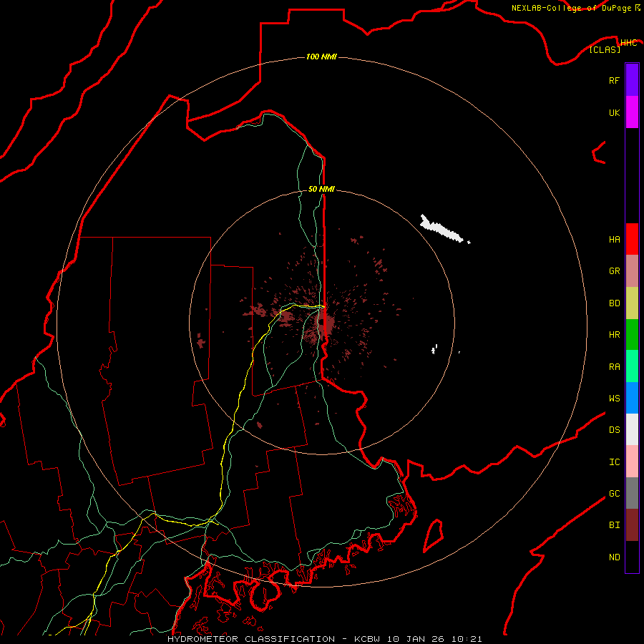This screenshot has width=644, height=644.
Task: Click the 10 JAN 26 date text
Action: (416, 639)
